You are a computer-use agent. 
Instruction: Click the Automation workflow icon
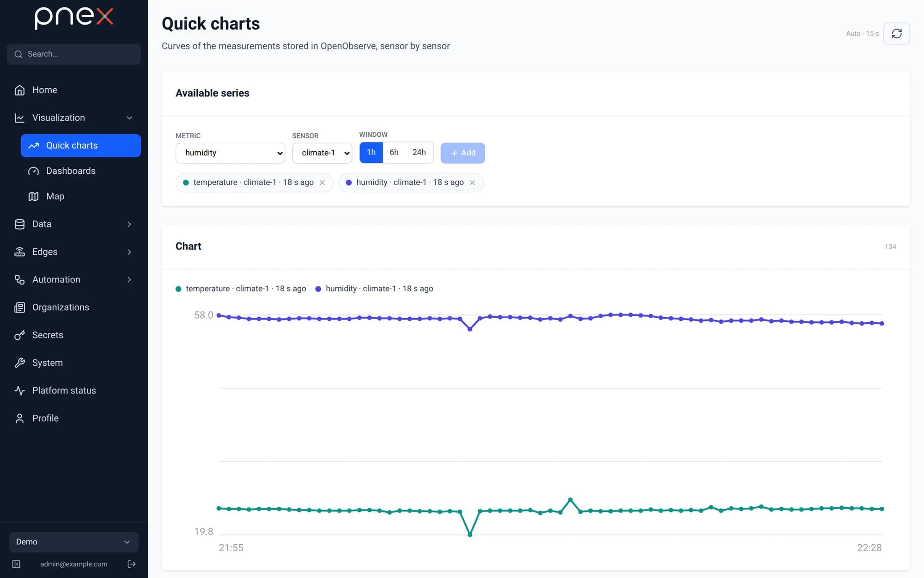(19, 280)
